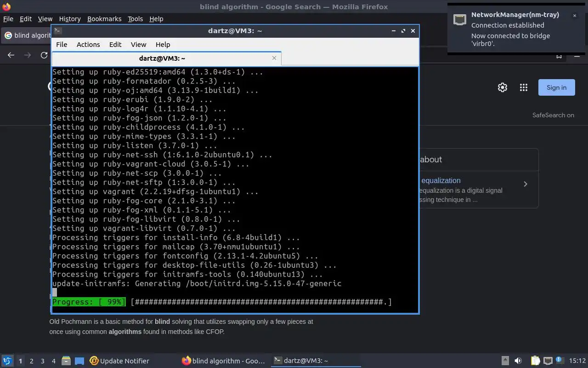Click the notification info tray icon

click(x=560, y=361)
